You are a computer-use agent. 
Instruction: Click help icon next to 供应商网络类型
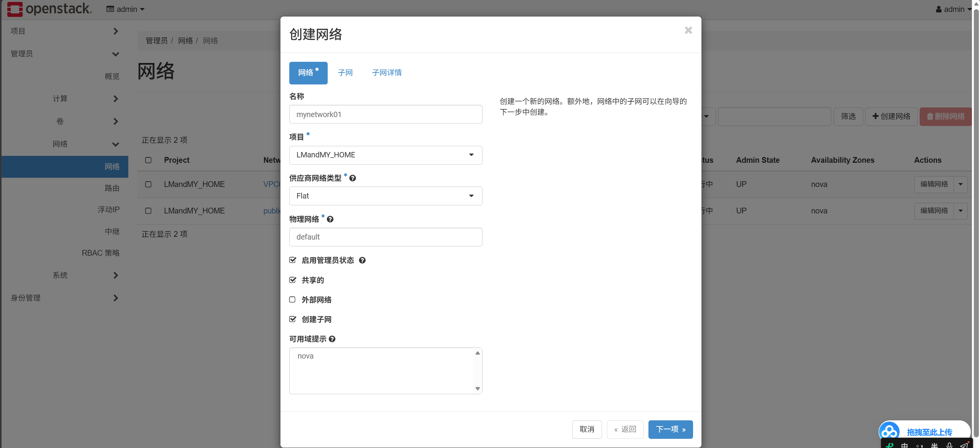point(353,178)
